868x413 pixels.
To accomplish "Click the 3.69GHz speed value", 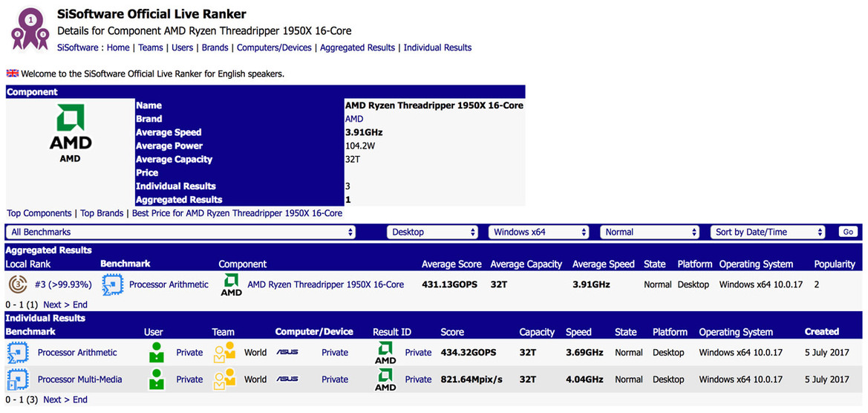I will 584,353.
